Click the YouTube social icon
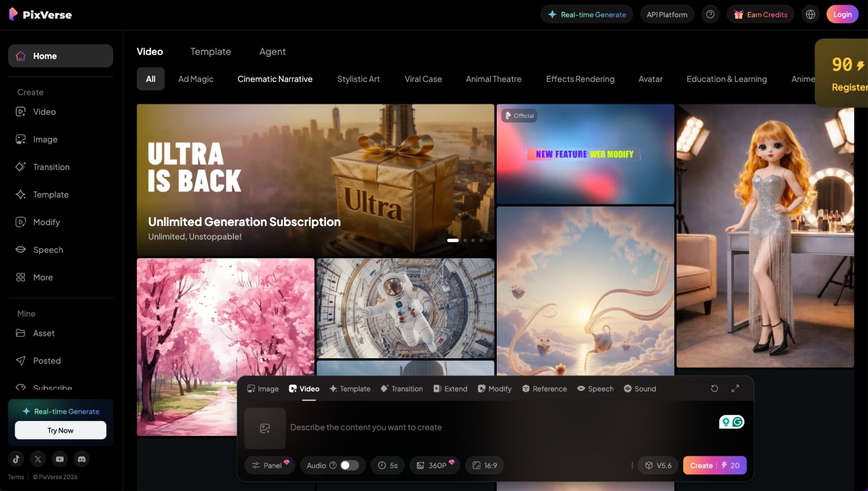This screenshot has width=868, height=491. 60,459
